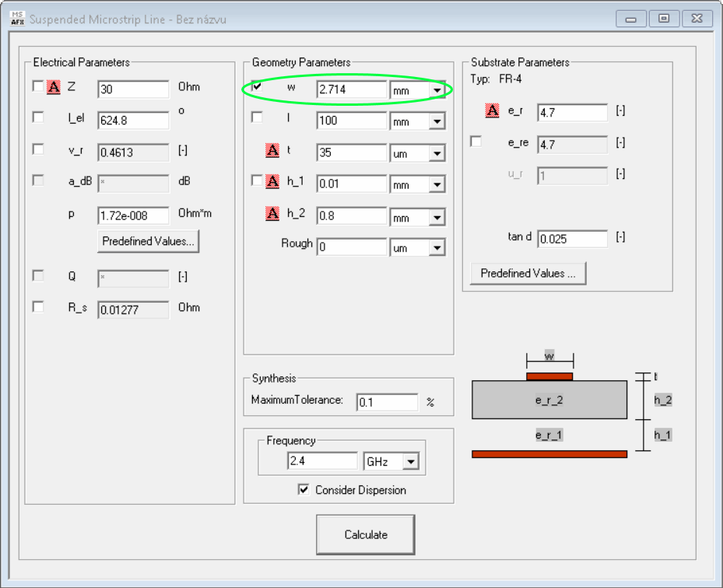Enable the L_el checkbox
Viewport: 723px width, 588px height.
coord(37,117)
